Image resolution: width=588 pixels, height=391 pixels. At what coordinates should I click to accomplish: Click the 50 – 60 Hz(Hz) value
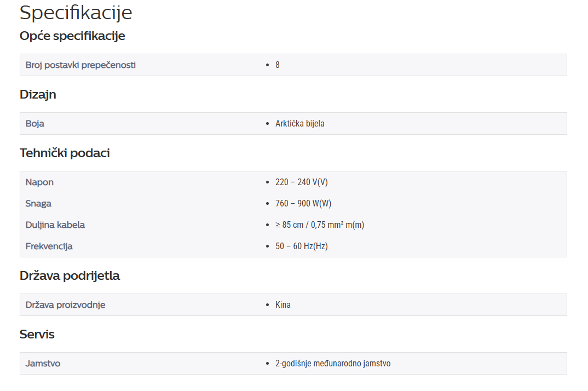pos(302,246)
